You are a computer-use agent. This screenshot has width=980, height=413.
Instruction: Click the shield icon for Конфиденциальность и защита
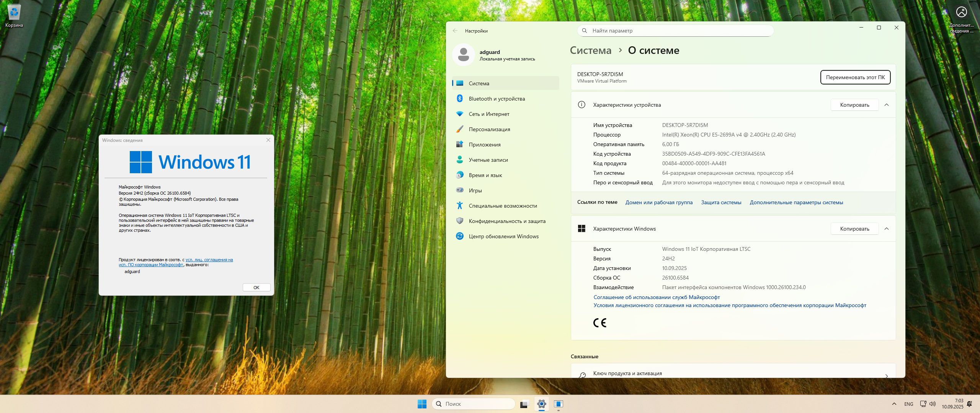[x=460, y=221]
